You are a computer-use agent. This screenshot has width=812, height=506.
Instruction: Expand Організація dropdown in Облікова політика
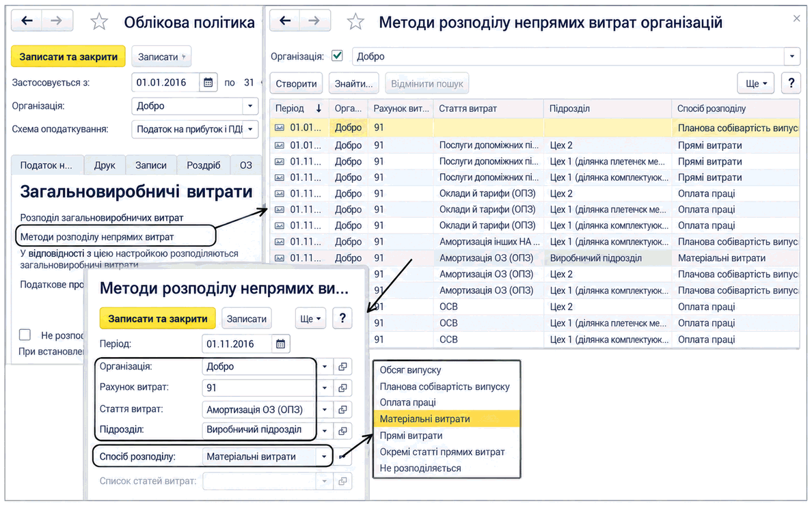250,106
